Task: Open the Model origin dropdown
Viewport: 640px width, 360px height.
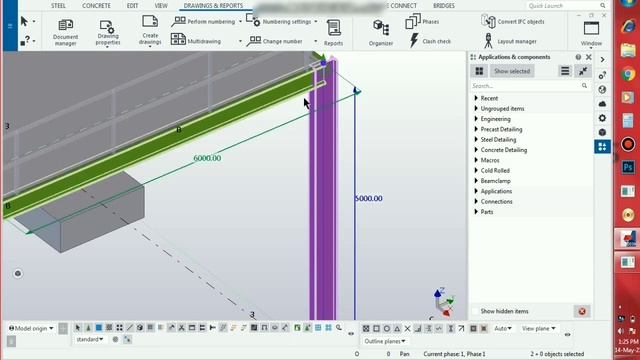Action: tap(31, 328)
